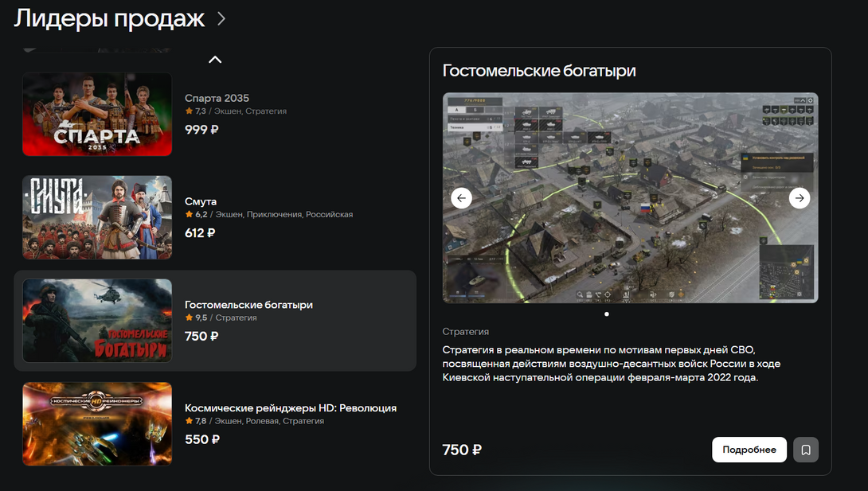
Task: Click the chevron next to Лидеры продаж
Action: click(221, 19)
